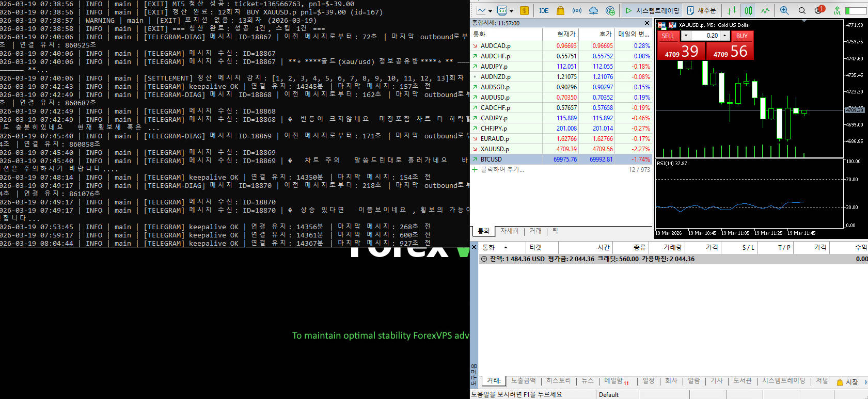Switch to the 히스토리 tab
Viewport: 868px width, 399px height.
click(x=558, y=381)
